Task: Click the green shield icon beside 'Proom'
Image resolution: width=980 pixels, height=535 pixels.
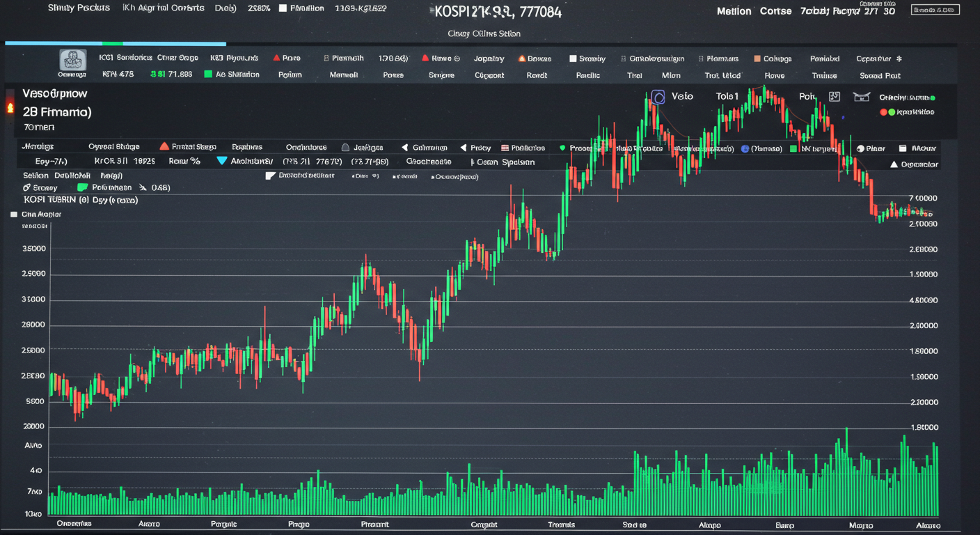Action: (562, 148)
